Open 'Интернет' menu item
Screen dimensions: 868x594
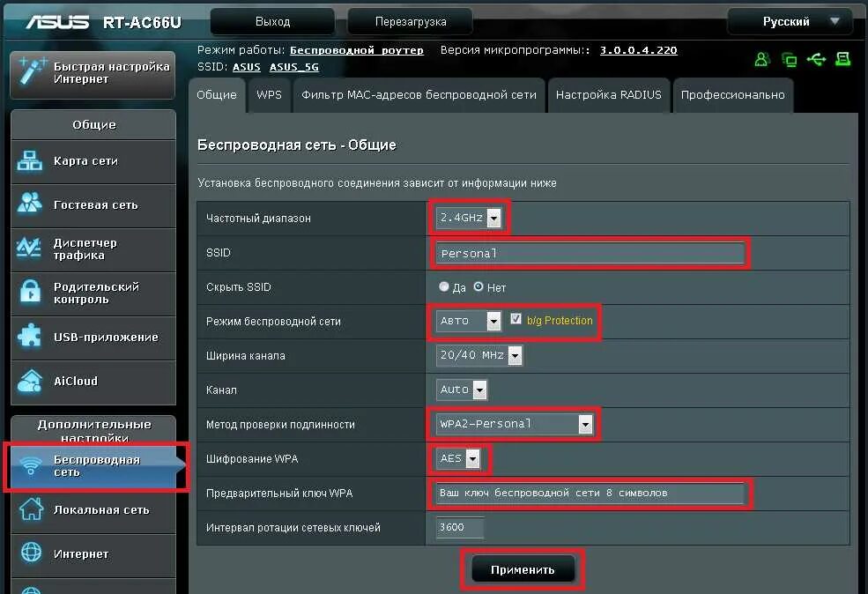pos(93,554)
